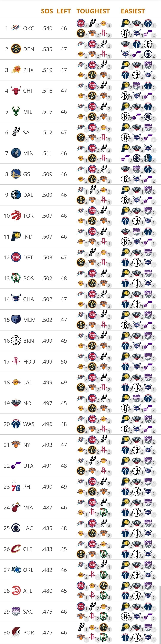Image resolution: width=161 pixels, height=644 pixels.
Task: Click the TOUGHEST column header
Action: [93, 11]
